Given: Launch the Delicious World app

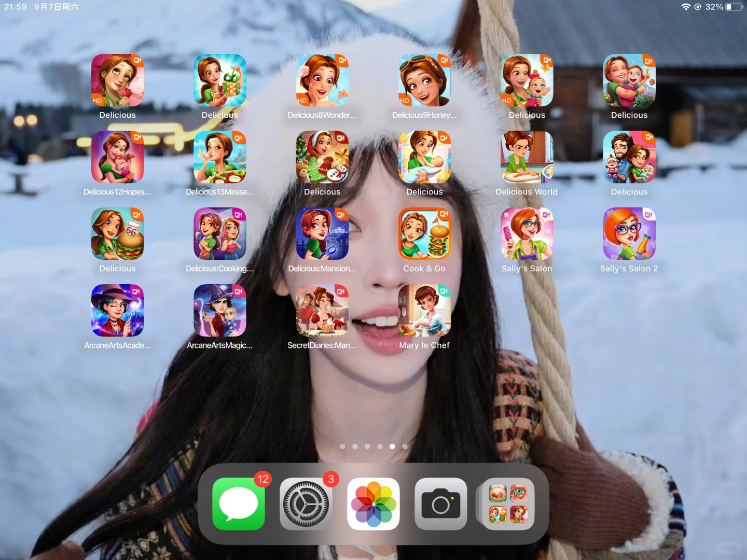Looking at the screenshot, I should pos(527,157).
